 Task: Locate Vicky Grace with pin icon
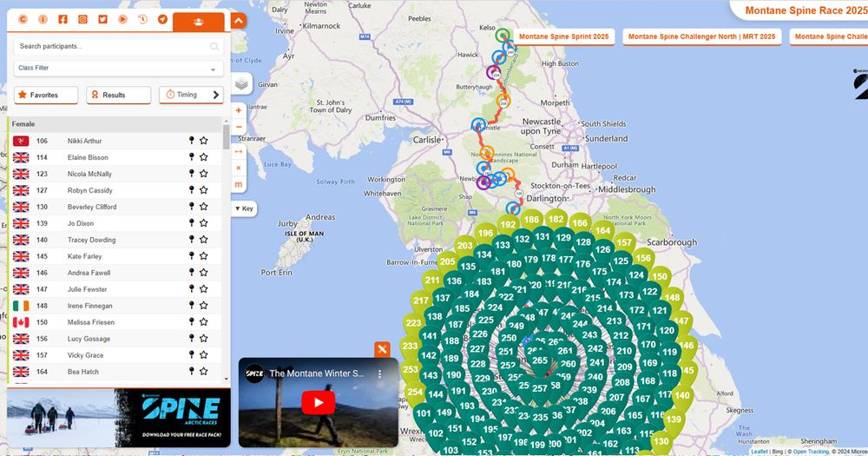[192, 354]
